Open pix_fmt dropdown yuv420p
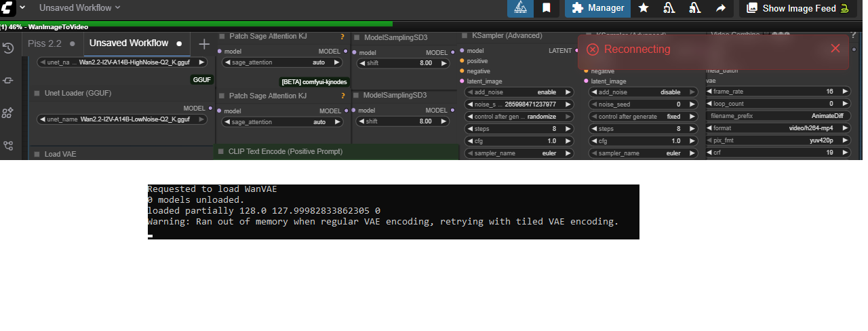The image size is (868, 331). point(778,140)
